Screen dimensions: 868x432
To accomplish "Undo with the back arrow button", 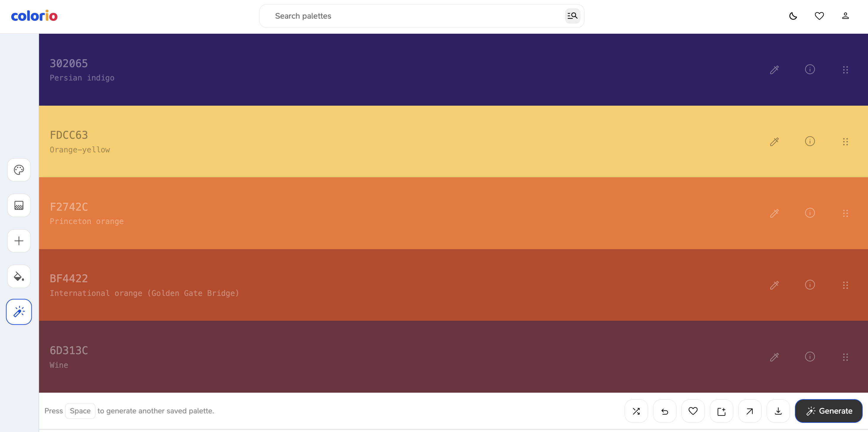I will (664, 411).
